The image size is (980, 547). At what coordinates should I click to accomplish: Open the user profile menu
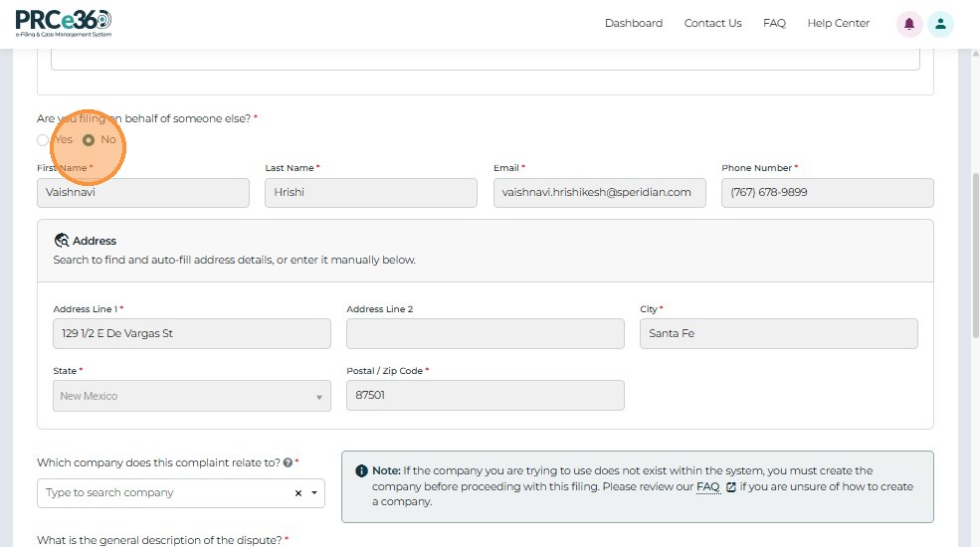click(940, 24)
